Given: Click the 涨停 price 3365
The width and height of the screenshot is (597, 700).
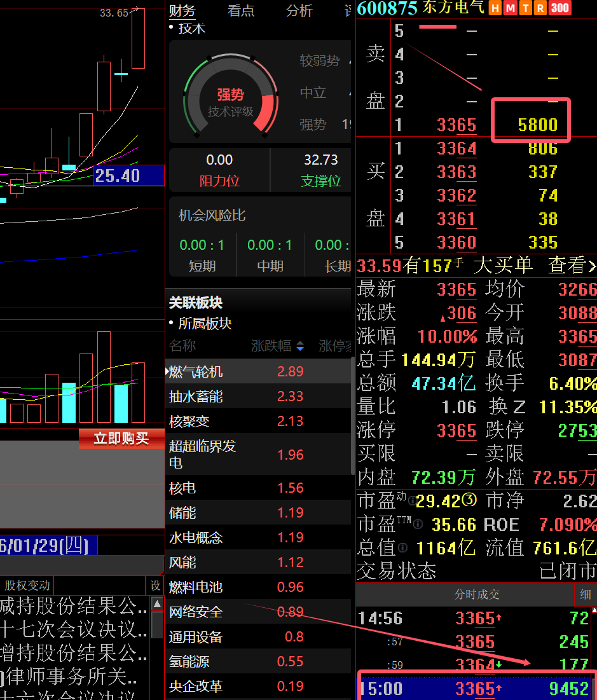Looking at the screenshot, I should 456,431.
